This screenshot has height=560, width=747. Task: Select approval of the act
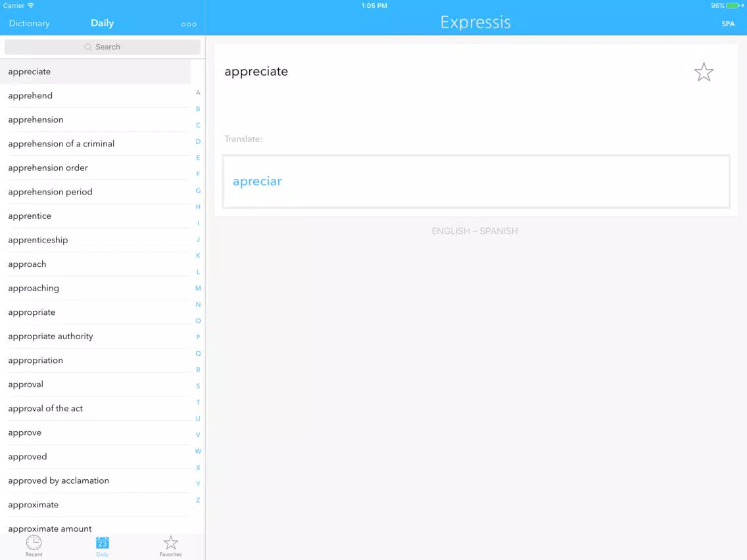(x=95, y=408)
